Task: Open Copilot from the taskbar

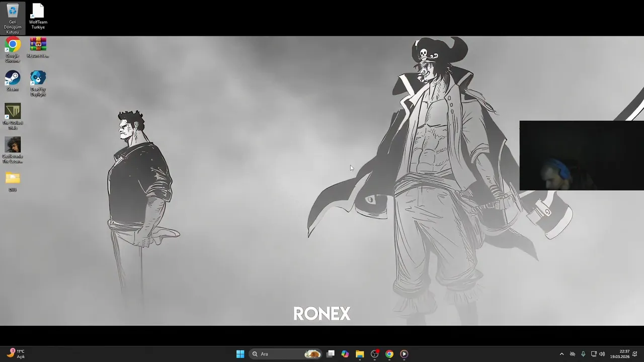Action: pyautogui.click(x=345, y=354)
